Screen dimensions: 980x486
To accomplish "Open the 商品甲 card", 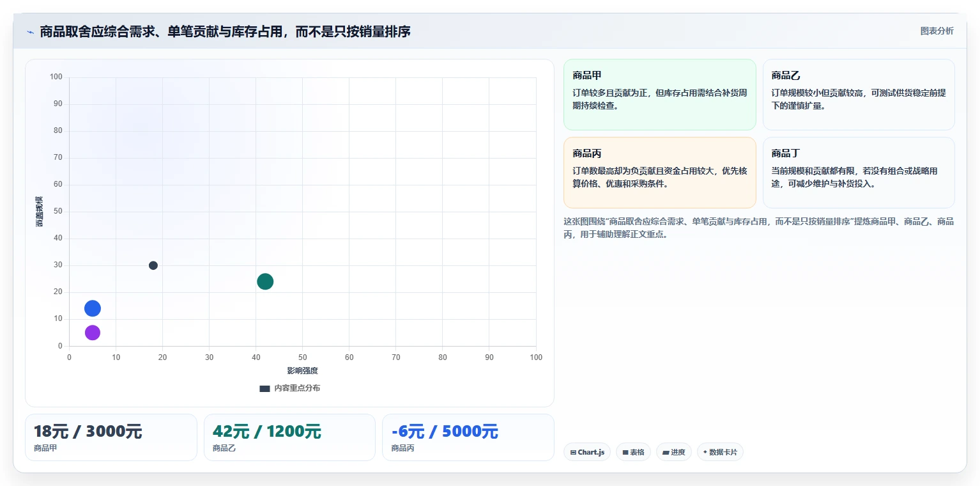I will point(659,95).
